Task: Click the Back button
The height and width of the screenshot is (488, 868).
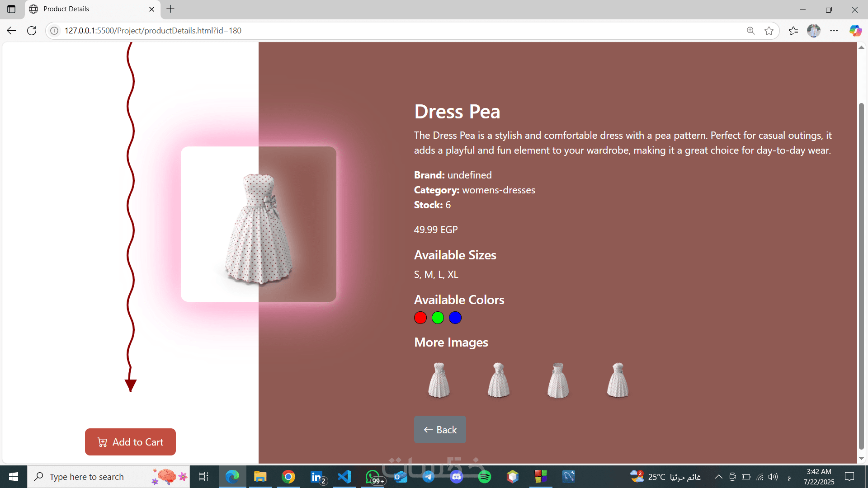Action: [x=439, y=430]
